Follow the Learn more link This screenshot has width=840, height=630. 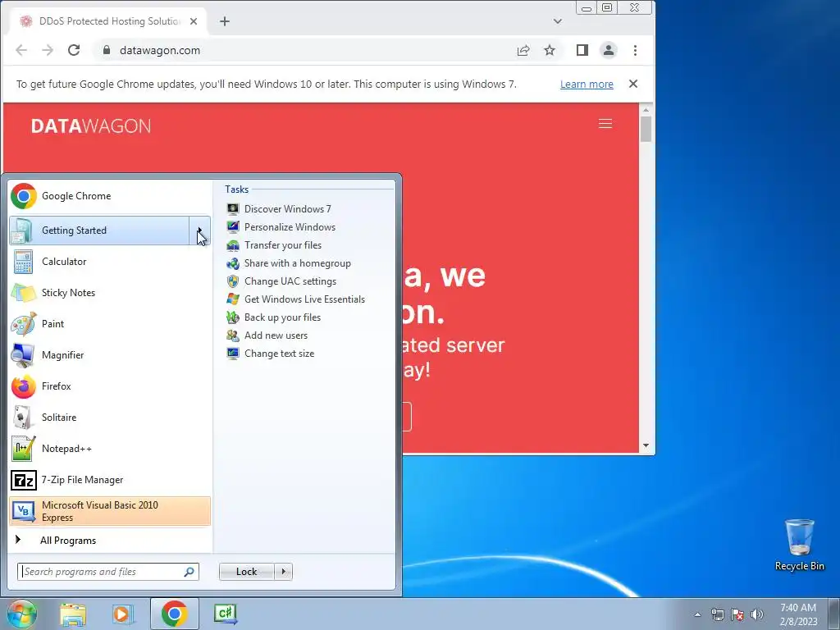[587, 84]
